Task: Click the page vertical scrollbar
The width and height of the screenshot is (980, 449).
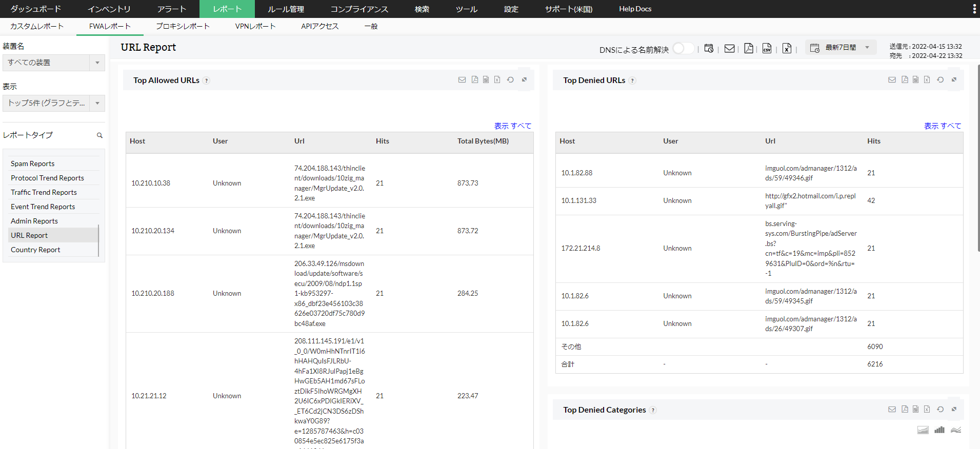Action: coord(978,158)
